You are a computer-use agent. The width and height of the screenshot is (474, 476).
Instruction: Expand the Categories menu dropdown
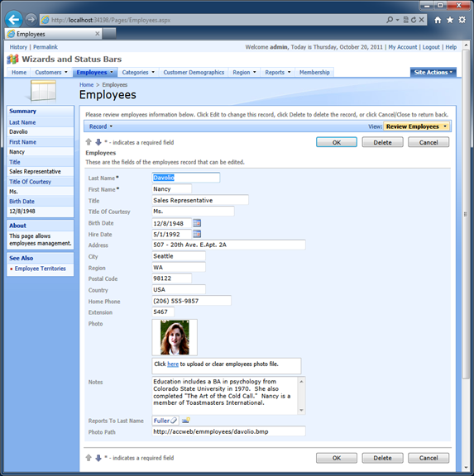tap(153, 72)
